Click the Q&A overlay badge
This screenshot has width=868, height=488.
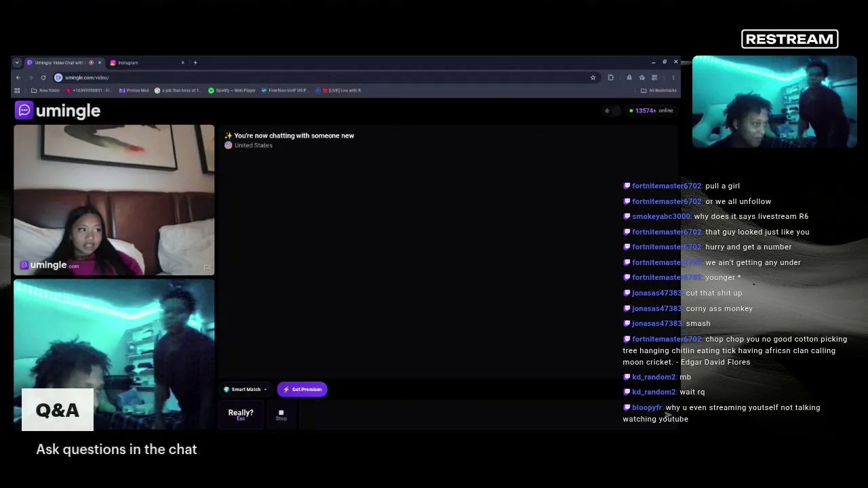click(58, 410)
